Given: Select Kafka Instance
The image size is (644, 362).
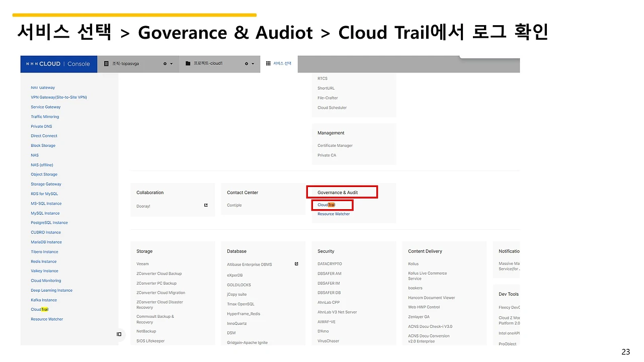Looking at the screenshot, I should (44, 300).
